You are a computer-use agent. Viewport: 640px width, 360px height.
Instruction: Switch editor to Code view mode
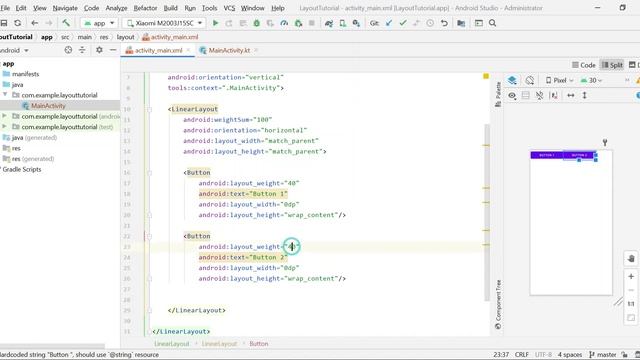click(x=584, y=65)
